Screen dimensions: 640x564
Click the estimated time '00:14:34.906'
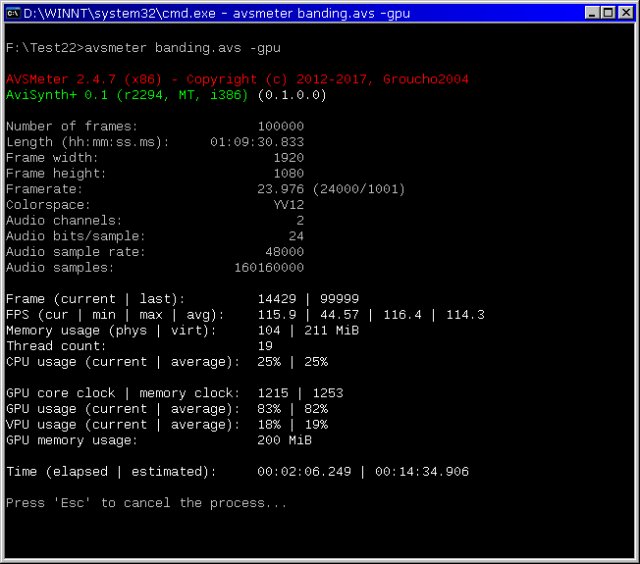[x=422, y=472]
